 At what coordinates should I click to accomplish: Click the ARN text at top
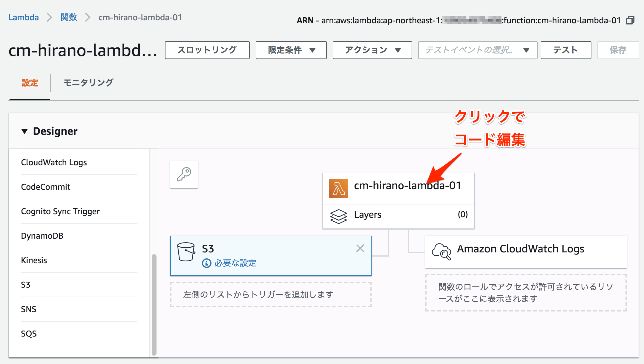coord(459,20)
